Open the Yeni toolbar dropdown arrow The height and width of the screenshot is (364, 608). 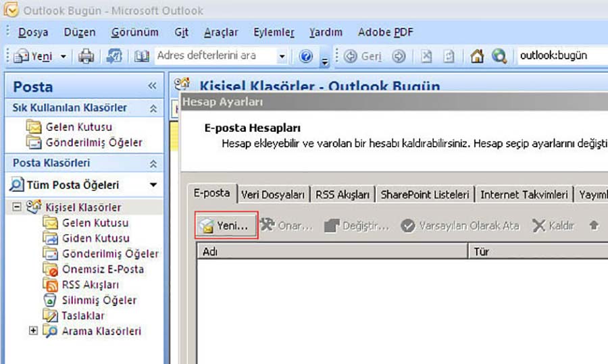pos(64,57)
